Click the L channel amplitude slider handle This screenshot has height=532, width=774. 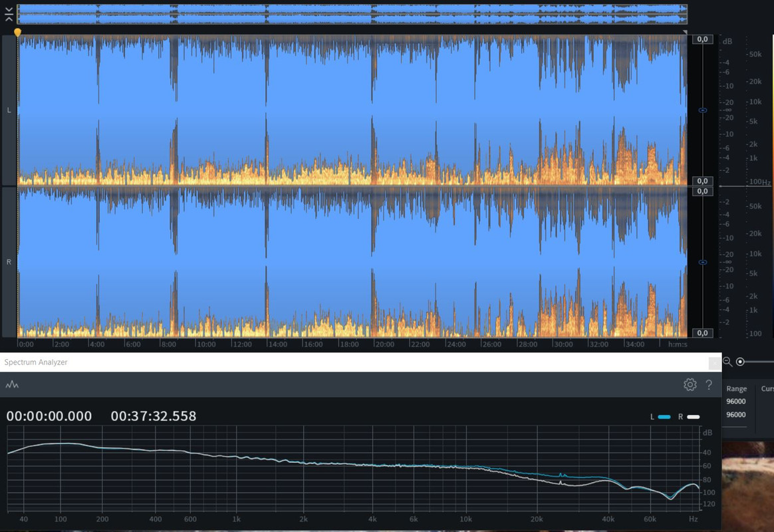click(703, 110)
